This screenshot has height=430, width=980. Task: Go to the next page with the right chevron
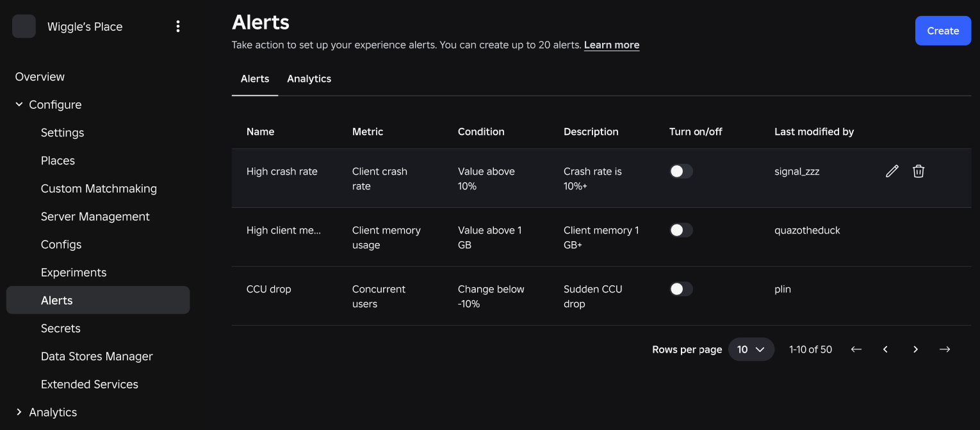pyautogui.click(x=915, y=349)
